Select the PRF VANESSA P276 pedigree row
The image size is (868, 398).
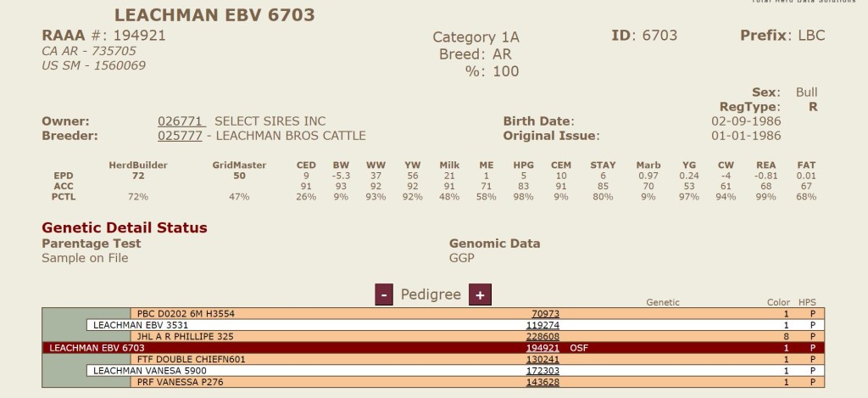(x=477, y=382)
